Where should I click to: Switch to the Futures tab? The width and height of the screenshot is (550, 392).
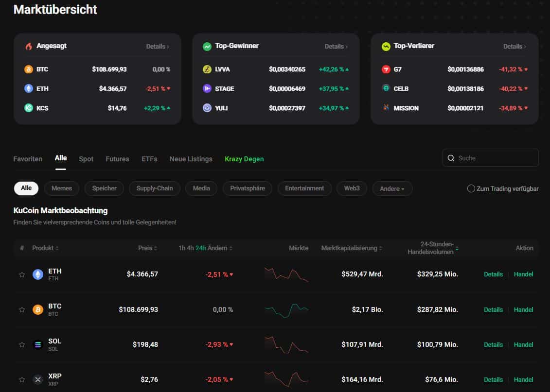[x=117, y=159]
